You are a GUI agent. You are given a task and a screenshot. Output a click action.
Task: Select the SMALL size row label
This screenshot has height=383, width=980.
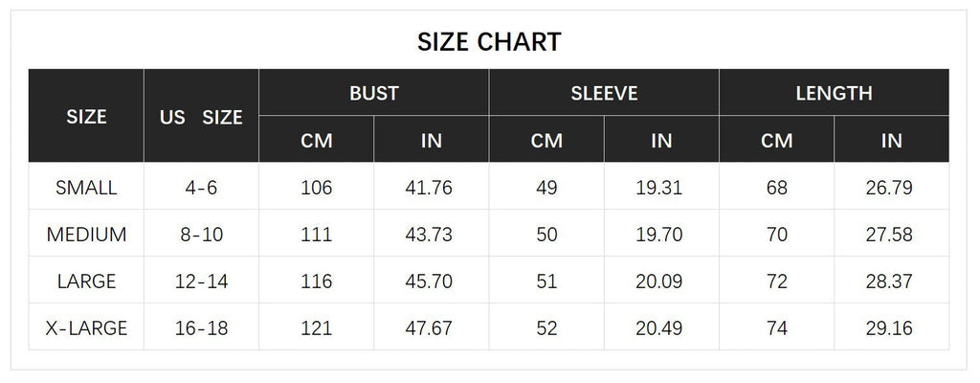pos(86,188)
